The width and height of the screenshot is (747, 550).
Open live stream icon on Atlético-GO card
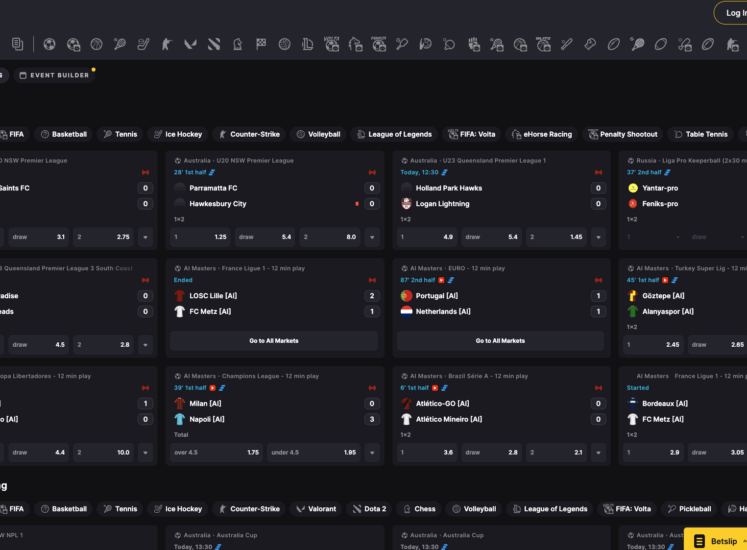point(435,388)
